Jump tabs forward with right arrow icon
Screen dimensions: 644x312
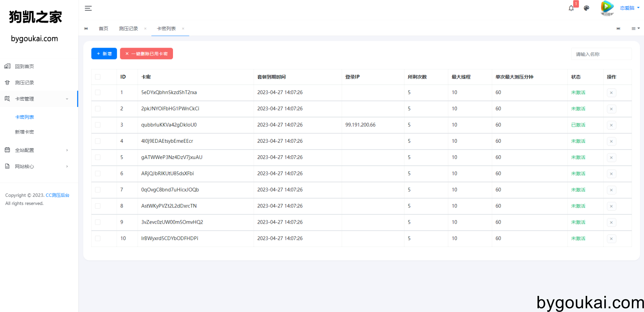tap(618, 29)
